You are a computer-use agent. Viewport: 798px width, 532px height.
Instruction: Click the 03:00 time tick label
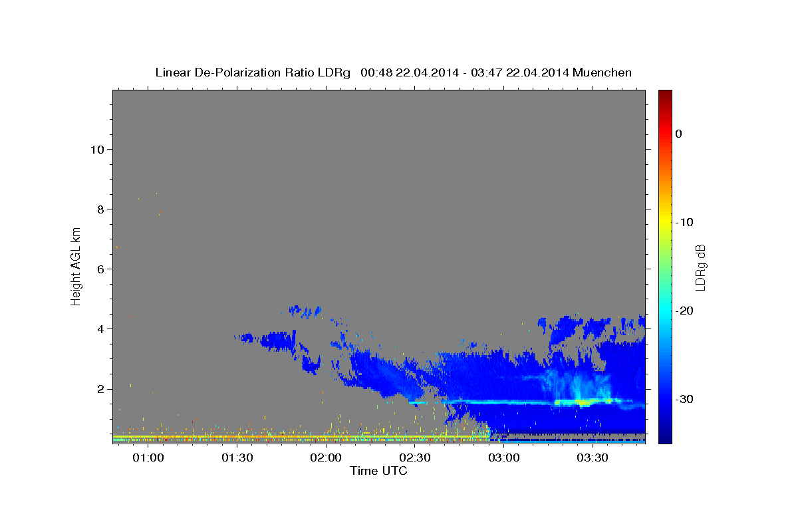coord(504,458)
